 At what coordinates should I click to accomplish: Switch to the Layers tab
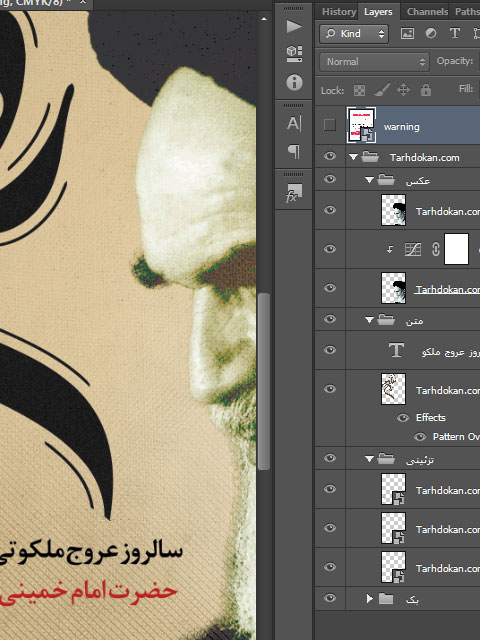pyautogui.click(x=378, y=12)
